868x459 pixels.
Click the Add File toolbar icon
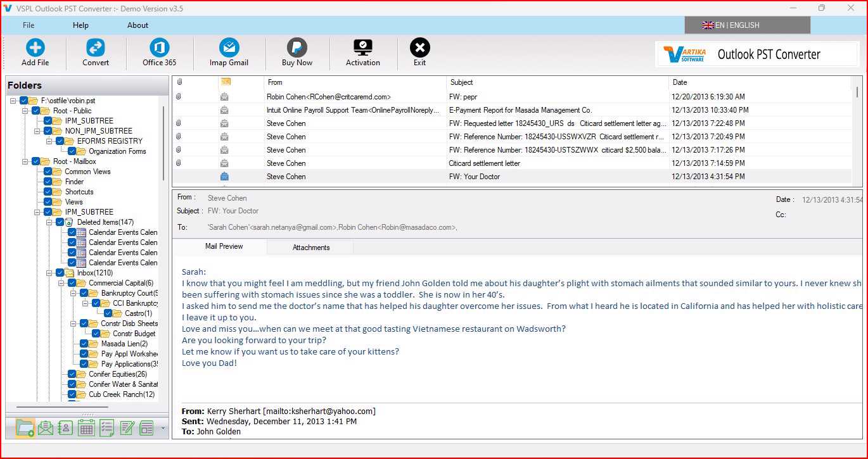click(x=35, y=48)
